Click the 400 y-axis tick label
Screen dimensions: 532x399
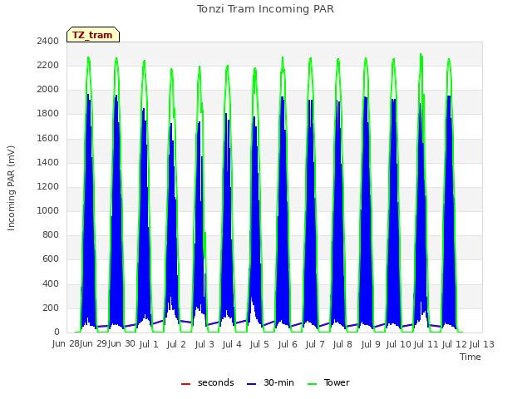51,283
